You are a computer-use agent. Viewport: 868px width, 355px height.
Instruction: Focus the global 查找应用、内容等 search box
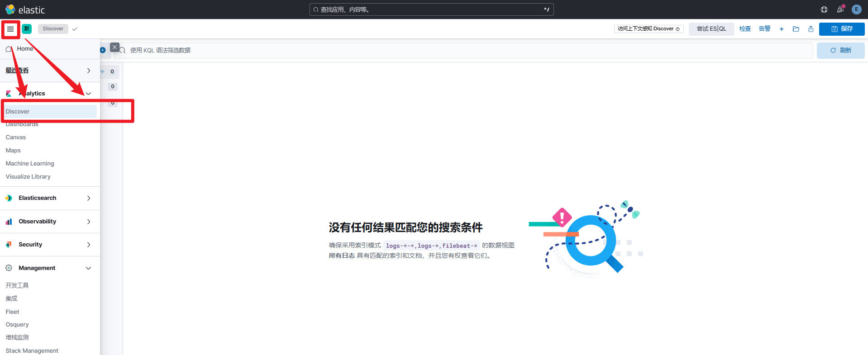(x=431, y=9)
